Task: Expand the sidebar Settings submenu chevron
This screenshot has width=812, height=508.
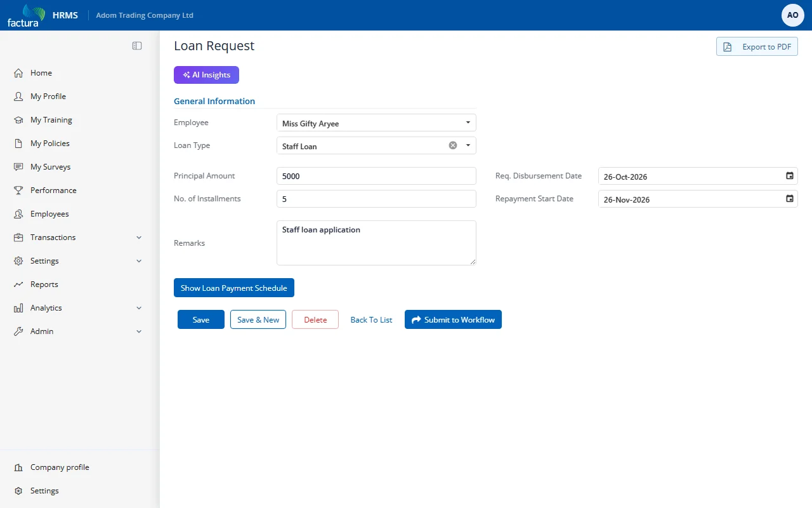Action: tap(139, 261)
